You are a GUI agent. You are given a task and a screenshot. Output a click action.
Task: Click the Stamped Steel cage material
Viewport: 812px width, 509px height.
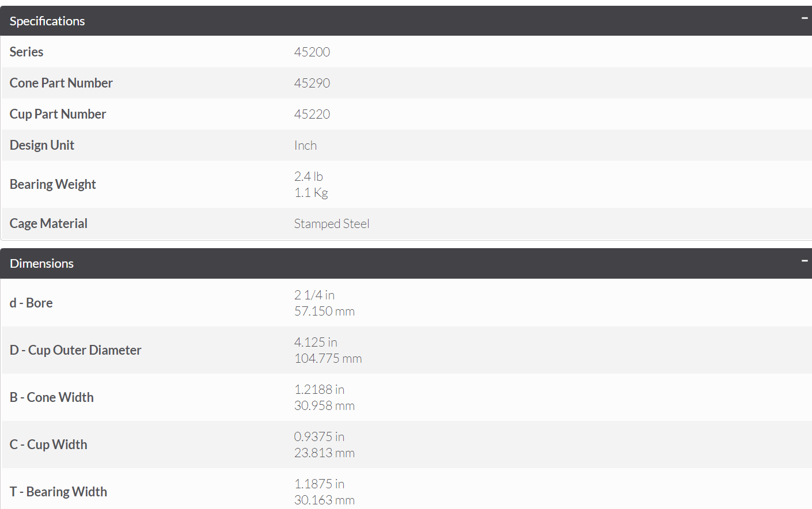(332, 224)
